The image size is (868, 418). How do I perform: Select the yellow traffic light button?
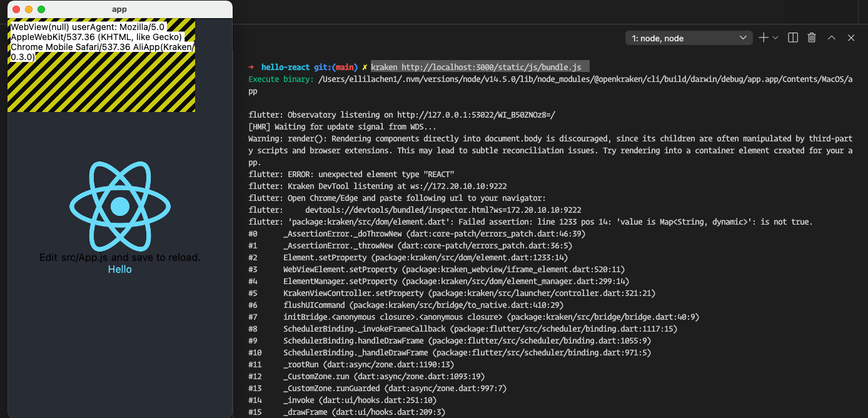28,9
